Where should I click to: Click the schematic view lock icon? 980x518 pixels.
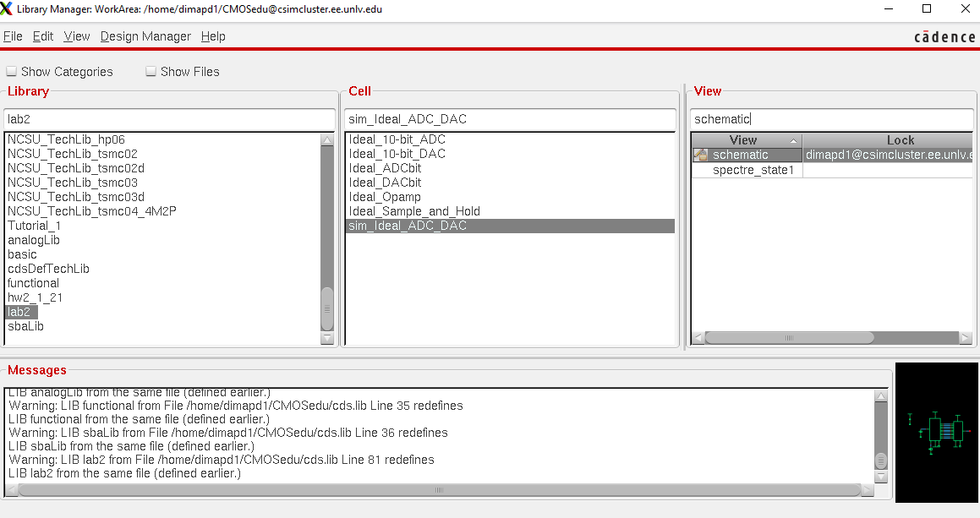click(x=700, y=155)
